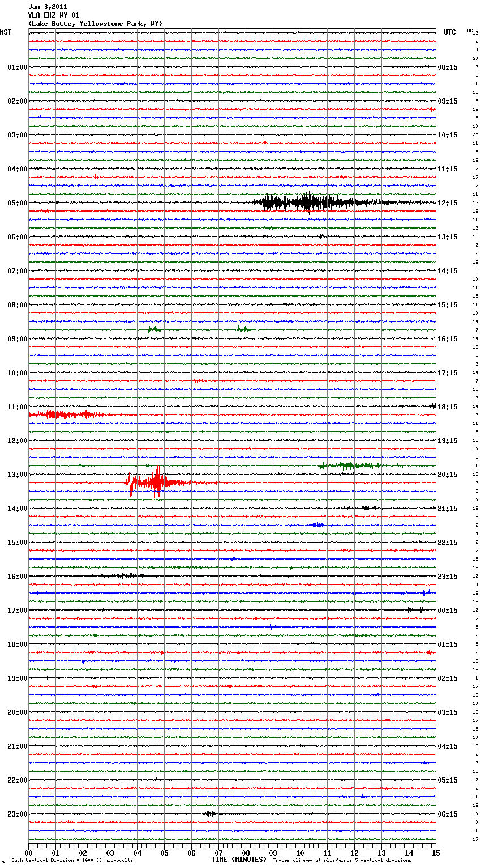Click the traces clipped footnote text
This screenshot has height=868, width=481.
pos(342,860)
